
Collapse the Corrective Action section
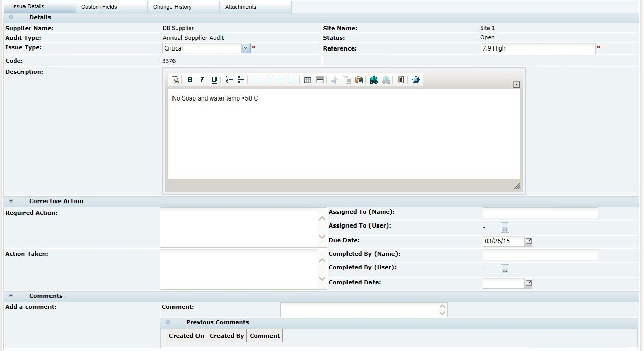[11, 201]
